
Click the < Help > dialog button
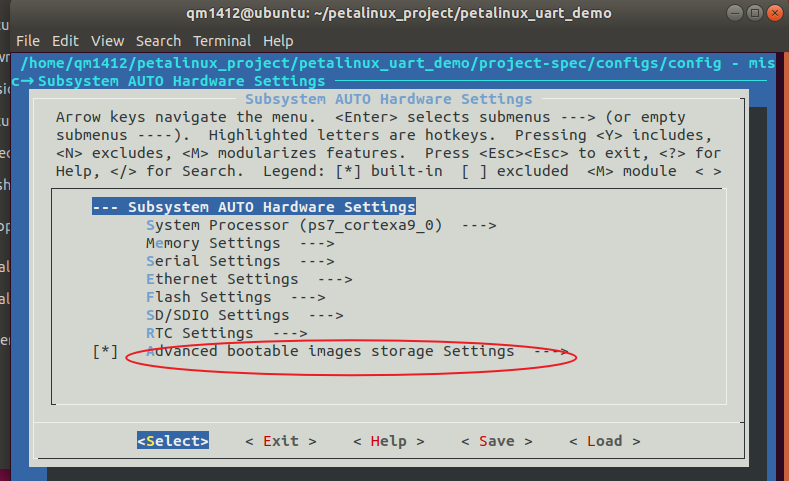tap(388, 441)
